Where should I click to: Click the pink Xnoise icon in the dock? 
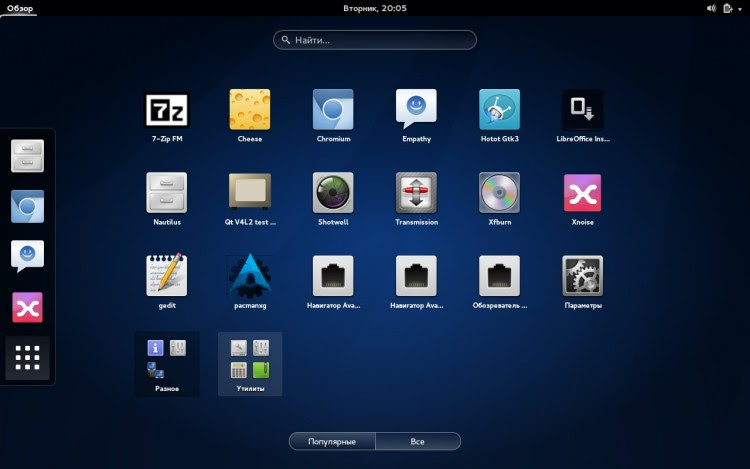point(27,307)
